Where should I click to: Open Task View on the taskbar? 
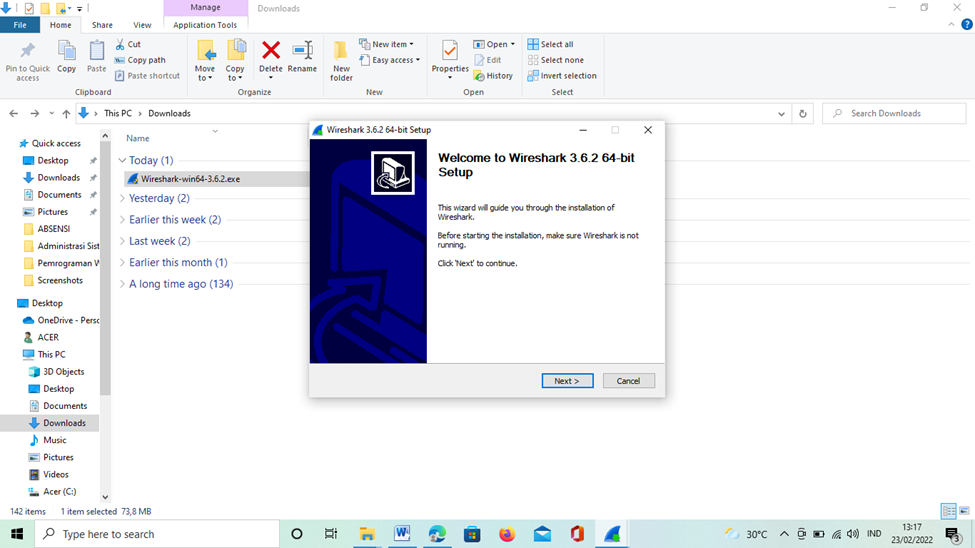331,534
